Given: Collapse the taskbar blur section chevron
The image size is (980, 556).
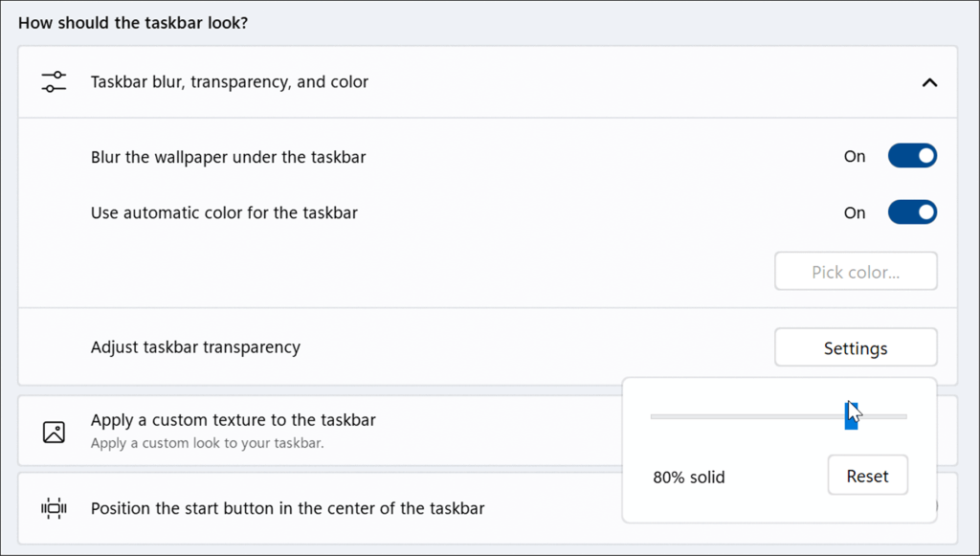Looking at the screenshot, I should tap(929, 82).
